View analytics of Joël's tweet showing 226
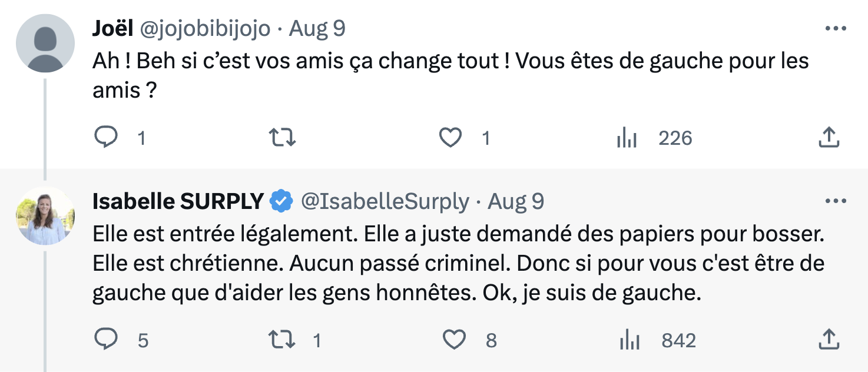Image resolution: width=868 pixels, height=372 pixels. click(627, 138)
